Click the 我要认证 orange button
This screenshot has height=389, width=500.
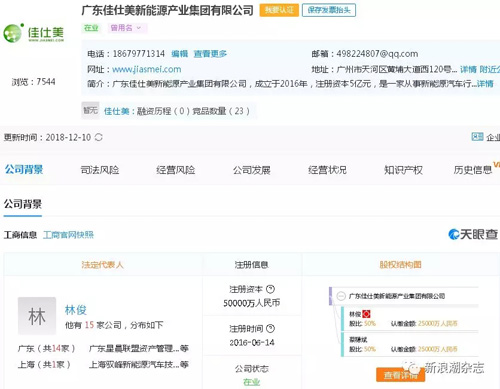(279, 10)
